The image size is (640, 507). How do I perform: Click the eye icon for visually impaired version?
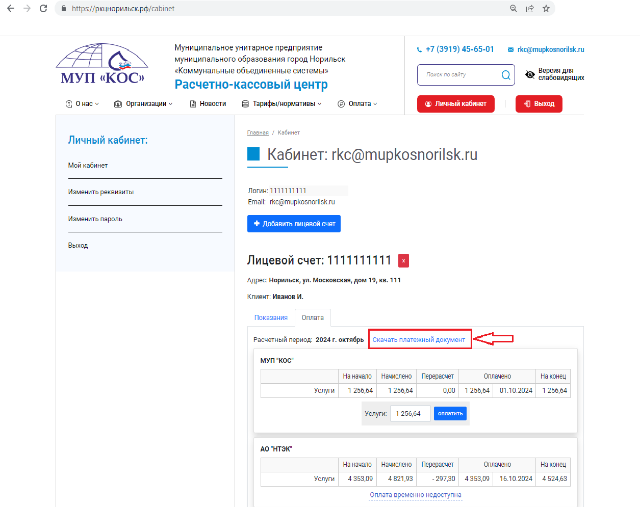pyautogui.click(x=530, y=74)
